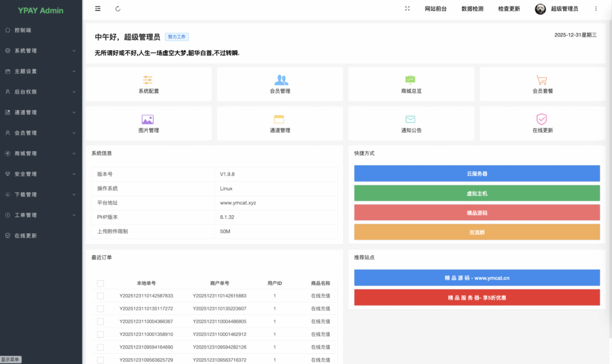The height and width of the screenshot is (364, 612).
Task: Open the 系统配置 sliders icon card
Action: coord(148,84)
